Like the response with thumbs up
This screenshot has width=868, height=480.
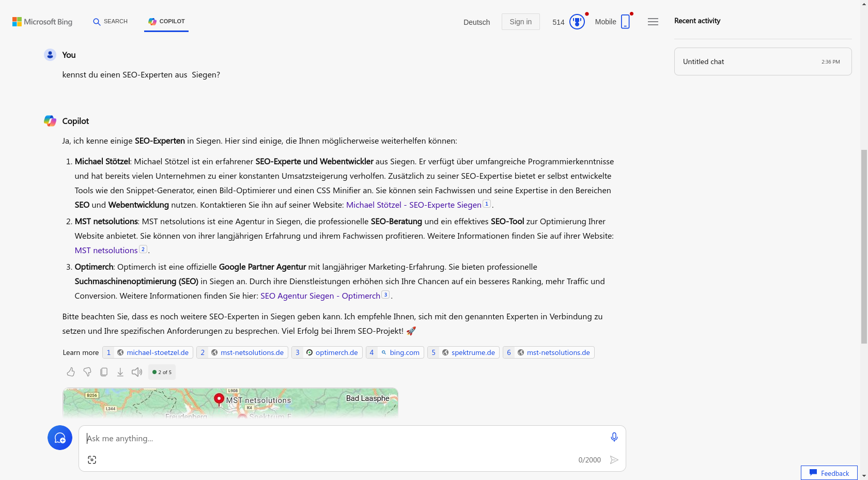71,372
